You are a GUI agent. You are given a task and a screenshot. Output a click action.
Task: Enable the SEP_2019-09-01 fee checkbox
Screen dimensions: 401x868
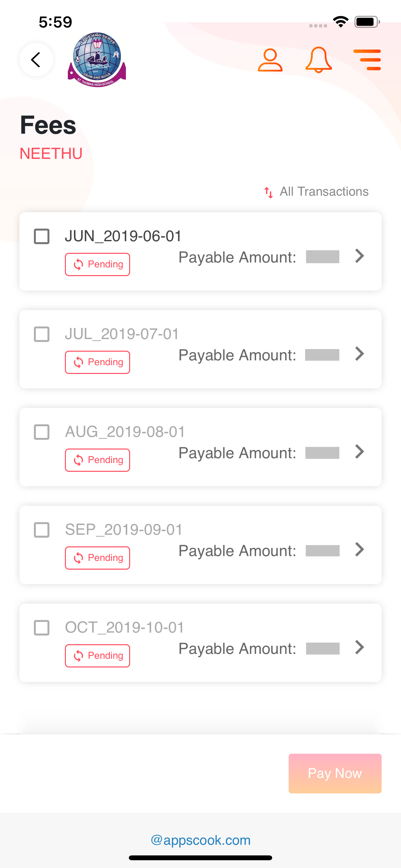coord(42,530)
